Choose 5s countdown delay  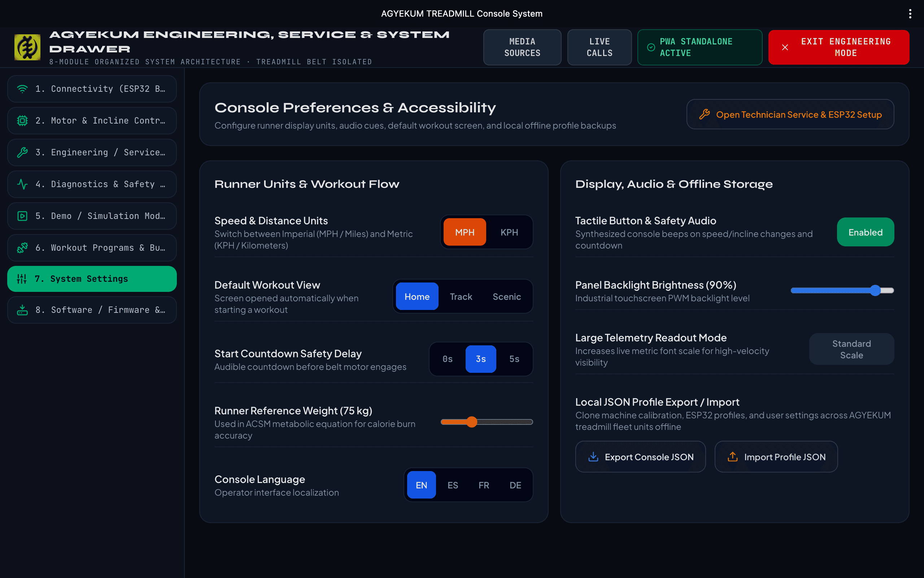point(514,359)
